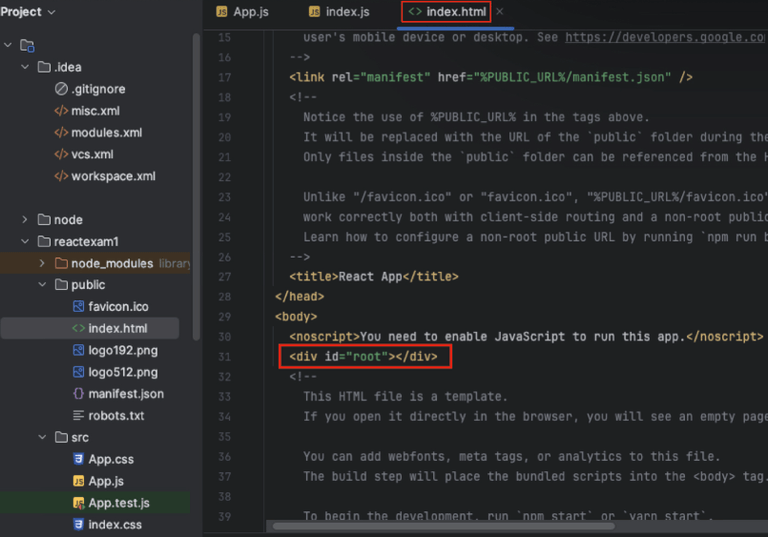
Task: Click the reactexam1 folder icon
Action: click(x=44, y=241)
